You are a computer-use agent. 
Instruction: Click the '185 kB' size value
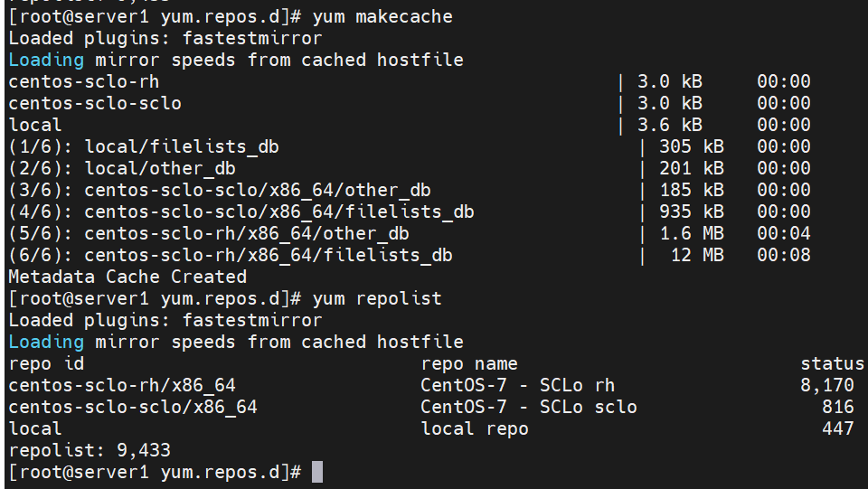tap(692, 190)
